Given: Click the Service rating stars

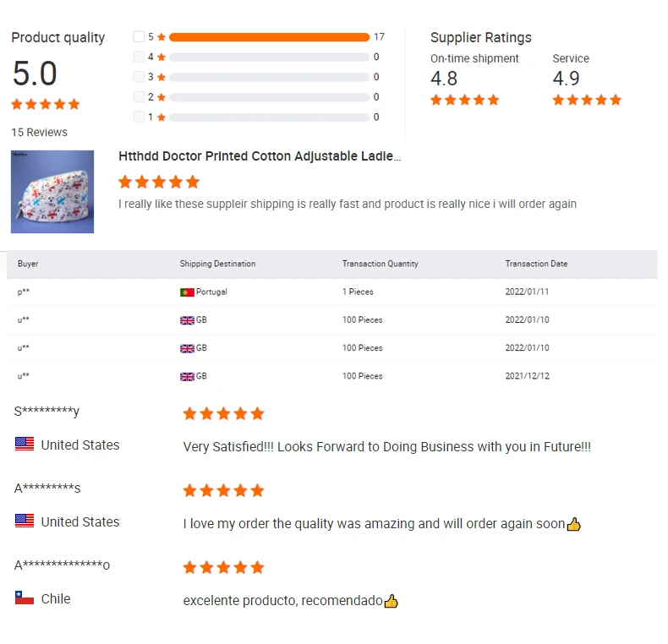Looking at the screenshot, I should (x=587, y=100).
